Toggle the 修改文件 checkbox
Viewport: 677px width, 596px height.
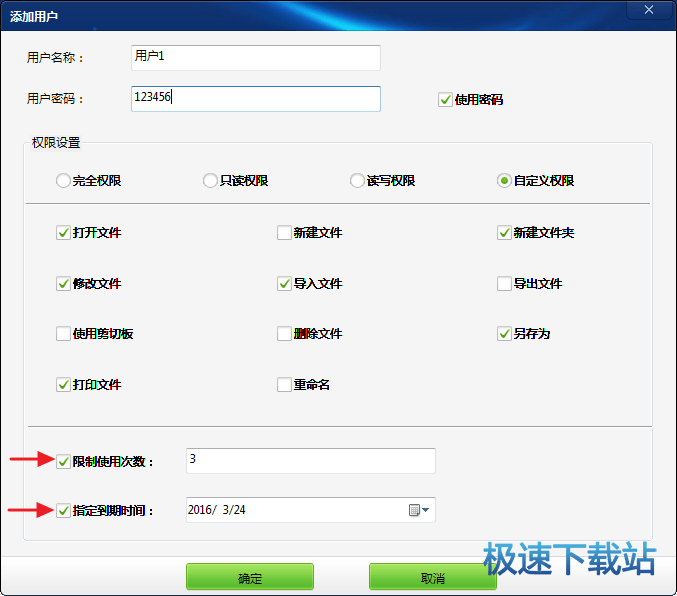[63, 284]
